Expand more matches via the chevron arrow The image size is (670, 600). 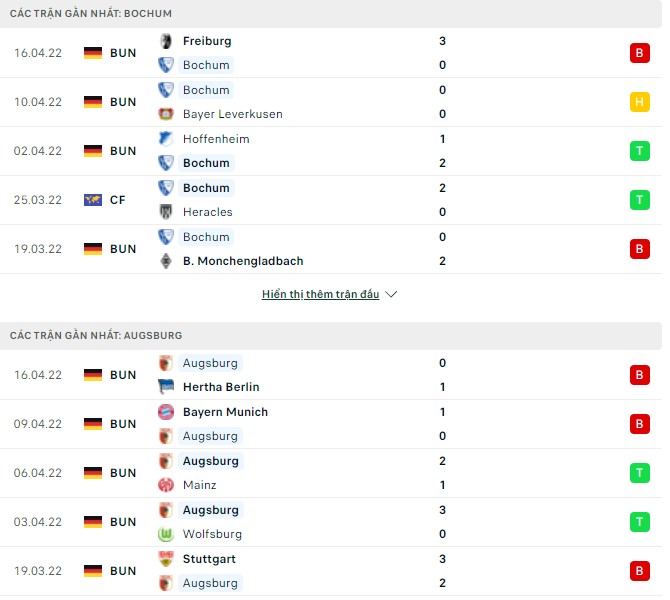391,295
